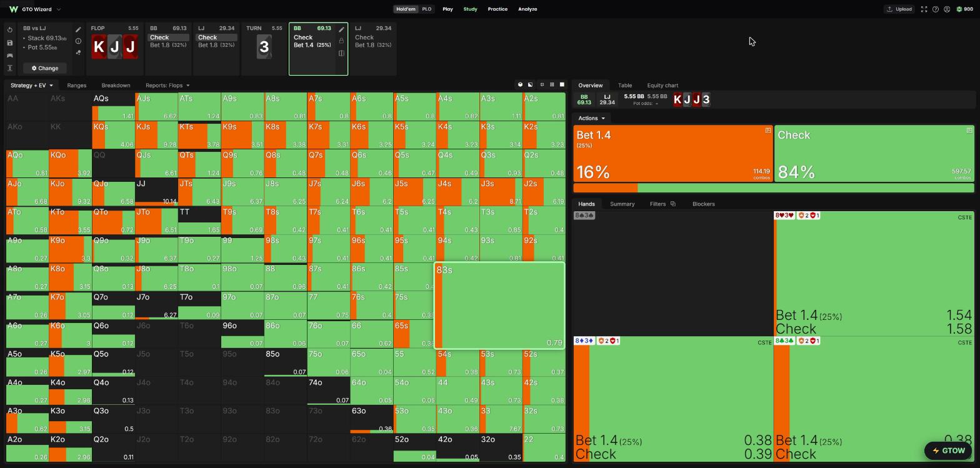Open the Strategy + EV dropdown
The image size is (980, 468).
coord(32,86)
